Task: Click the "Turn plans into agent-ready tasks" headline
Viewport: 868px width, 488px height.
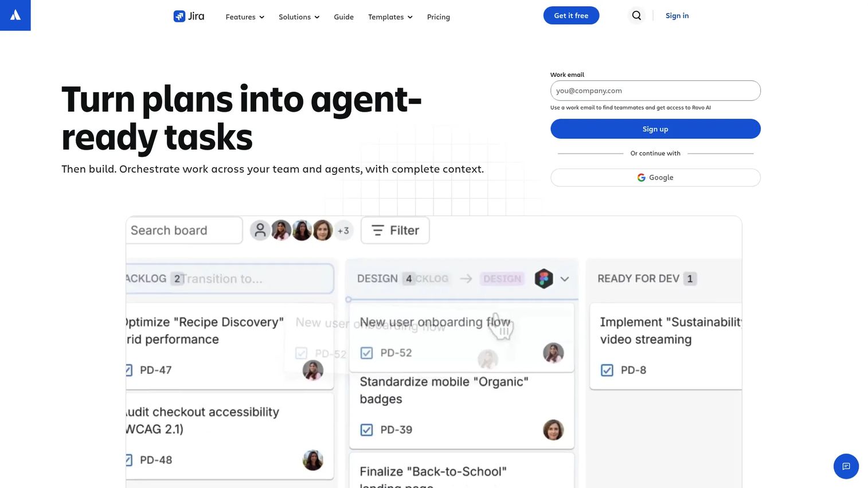Action: click(x=241, y=118)
